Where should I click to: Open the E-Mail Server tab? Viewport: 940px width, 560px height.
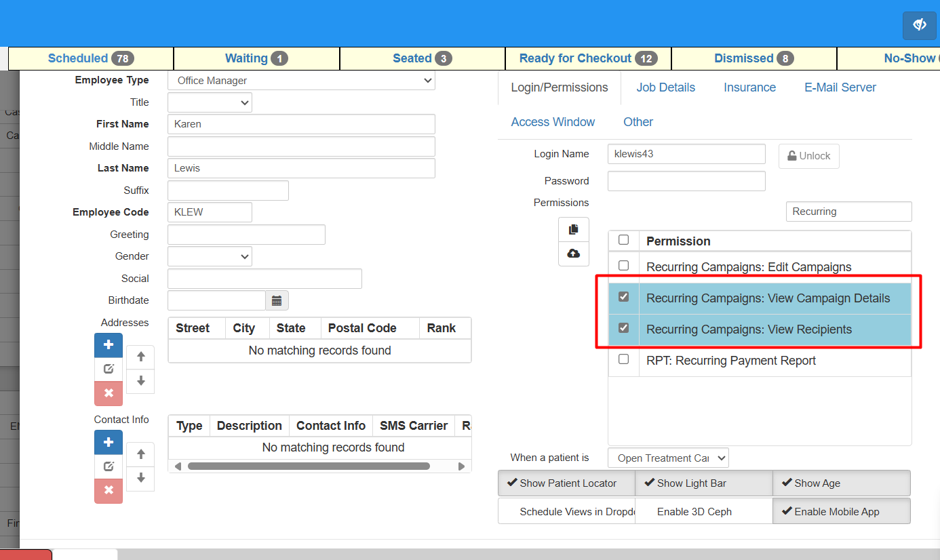(x=840, y=87)
